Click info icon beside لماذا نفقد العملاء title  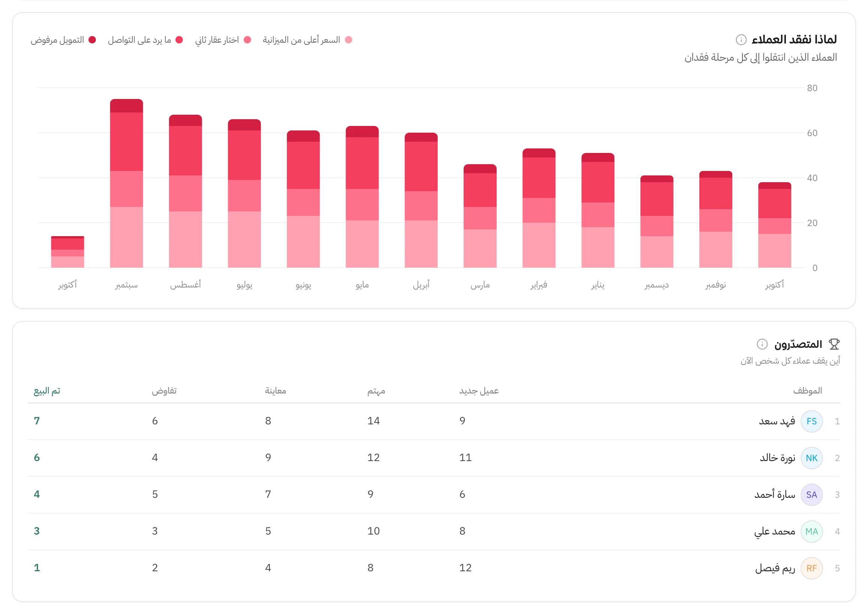click(x=741, y=40)
